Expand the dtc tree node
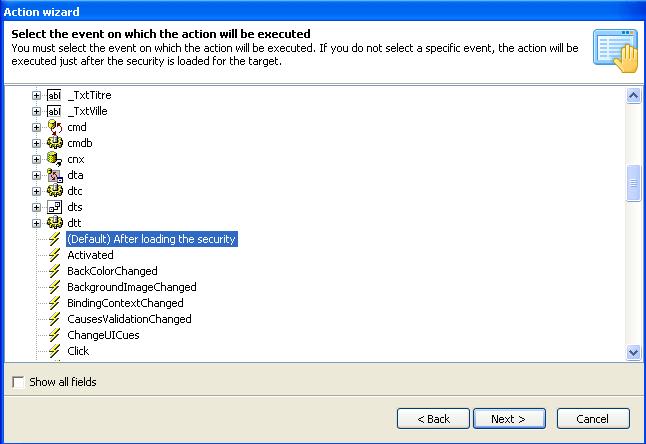 click(x=37, y=191)
